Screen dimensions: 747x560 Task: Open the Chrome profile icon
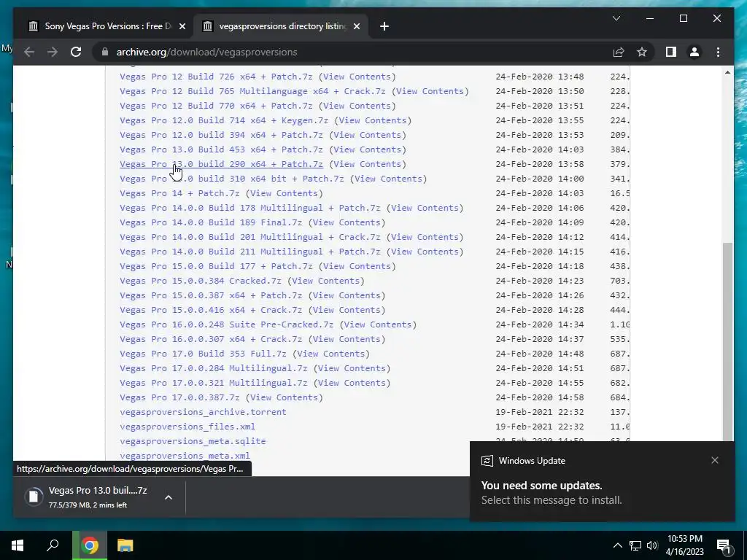coord(694,52)
